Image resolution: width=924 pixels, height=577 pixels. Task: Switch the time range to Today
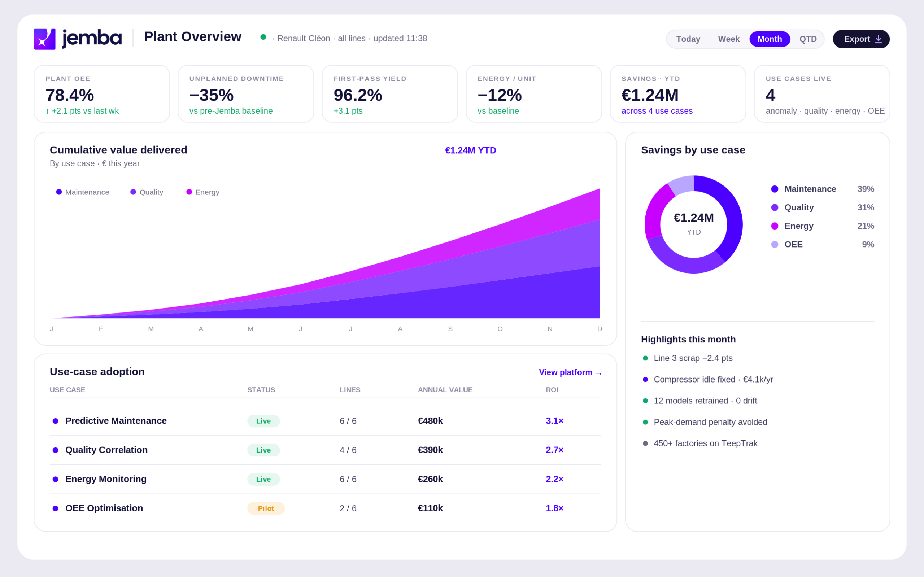pos(688,39)
